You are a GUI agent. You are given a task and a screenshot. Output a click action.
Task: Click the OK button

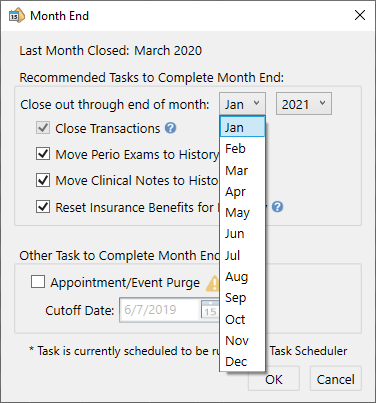(x=274, y=379)
